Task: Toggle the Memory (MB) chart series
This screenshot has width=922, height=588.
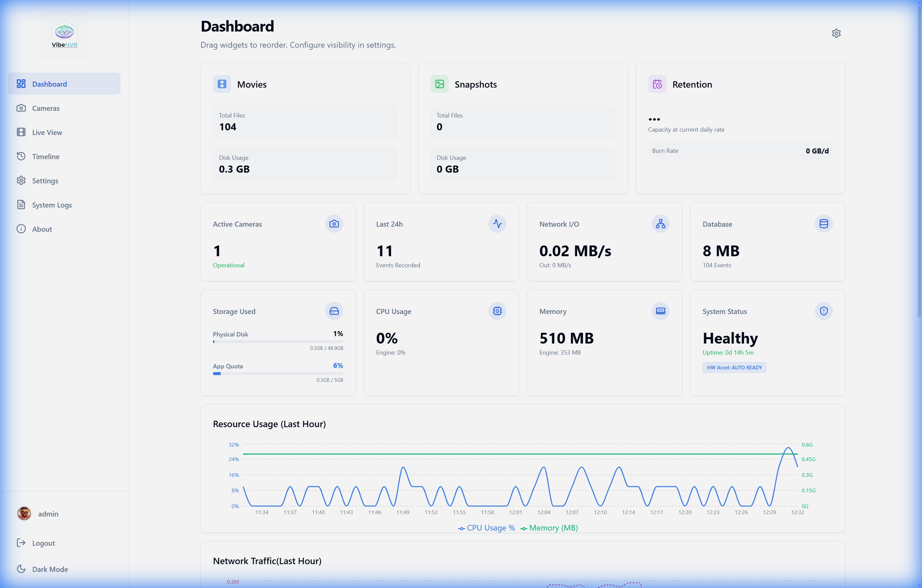Action: pyautogui.click(x=549, y=528)
